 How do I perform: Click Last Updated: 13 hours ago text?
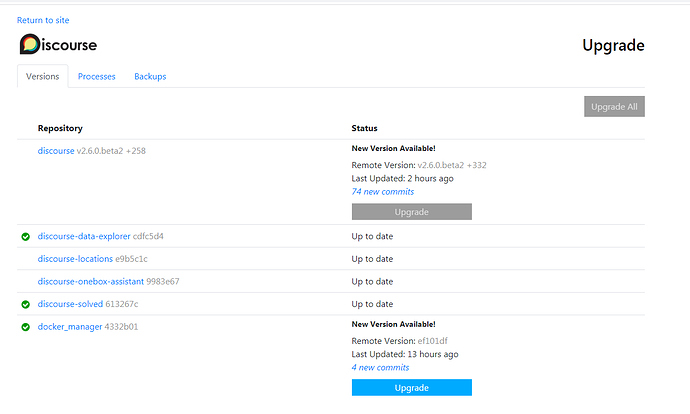(405, 354)
